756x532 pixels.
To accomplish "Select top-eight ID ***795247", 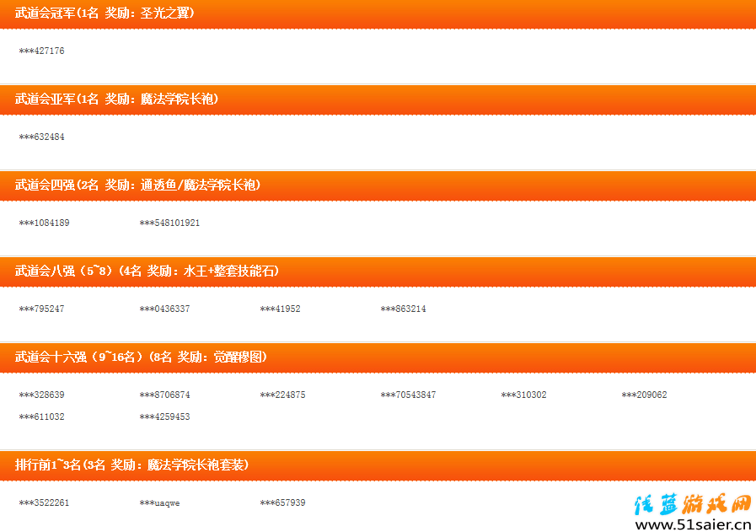I will click(x=41, y=309).
